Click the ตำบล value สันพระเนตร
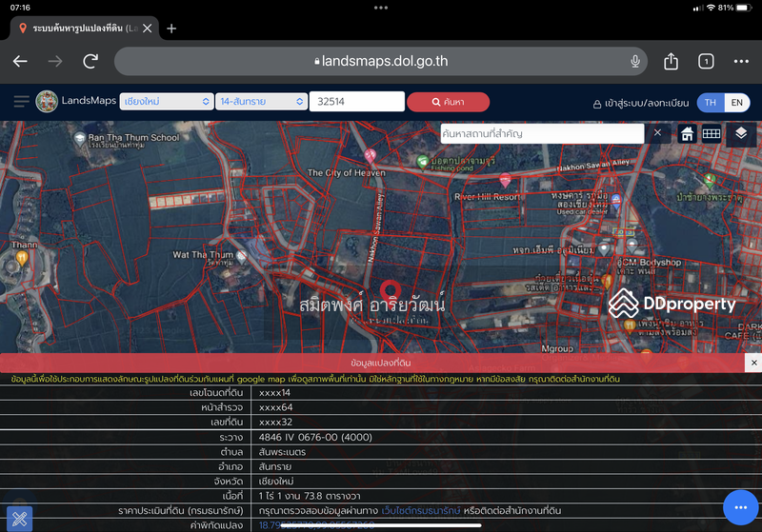Screen dimensions: 762x532 pos(282,452)
